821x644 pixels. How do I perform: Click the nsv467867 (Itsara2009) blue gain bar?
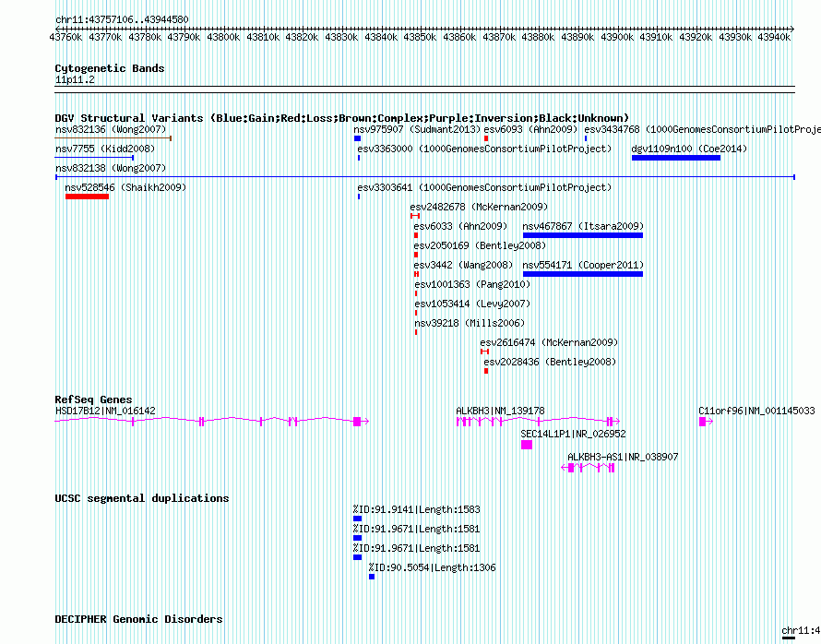point(583,235)
